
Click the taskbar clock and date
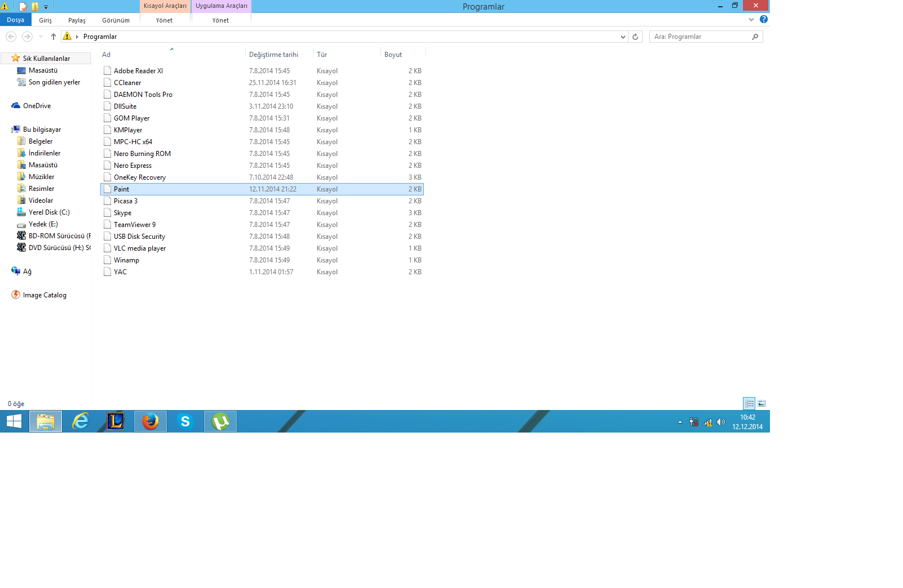[747, 422]
